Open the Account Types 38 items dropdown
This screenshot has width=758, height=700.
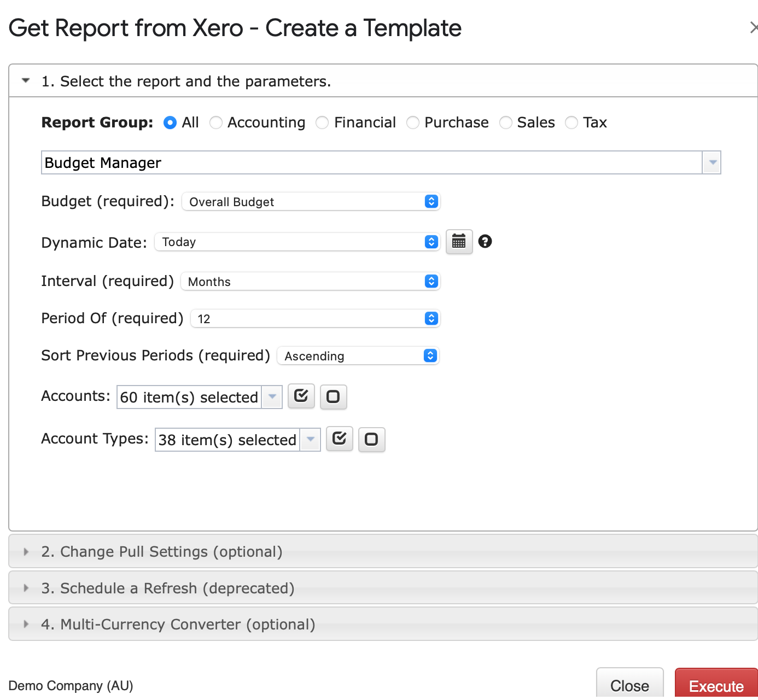(238, 440)
